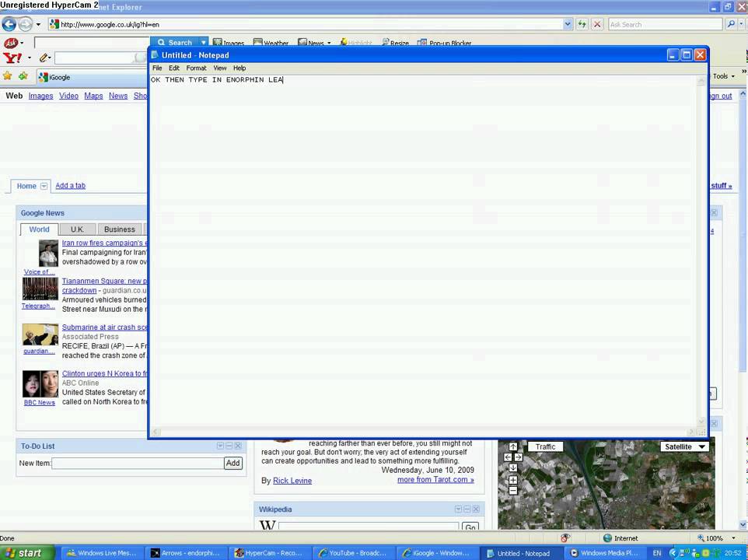This screenshot has height=560, width=748.
Task: Open the Satellite map type dropdown
Action: 685,447
